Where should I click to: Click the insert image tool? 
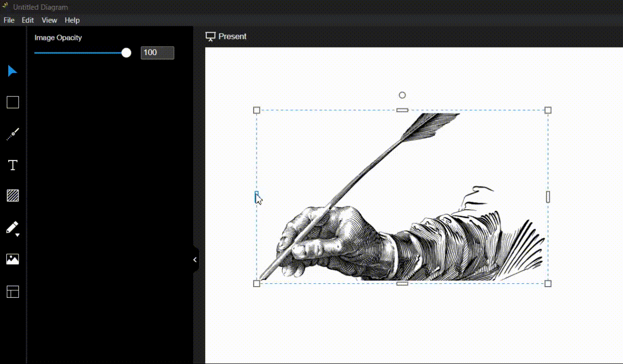tap(13, 259)
